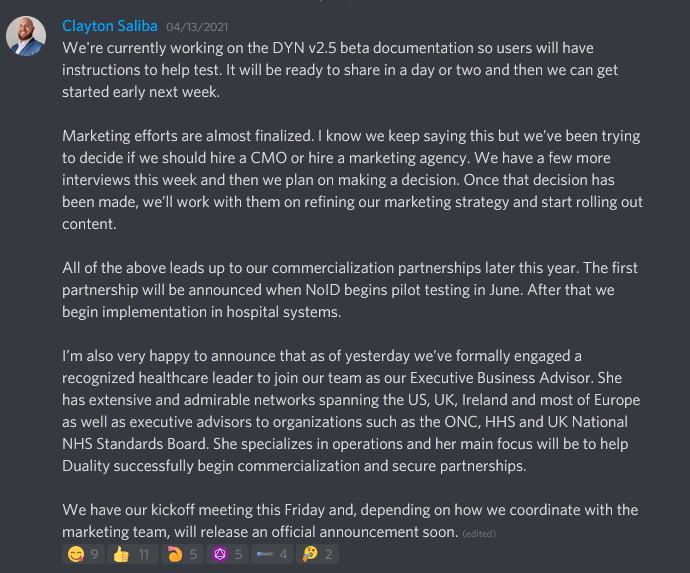Click the paragraph about the kickoff meeting
Image resolution: width=690 pixels, height=573 pixels.
pos(350,521)
